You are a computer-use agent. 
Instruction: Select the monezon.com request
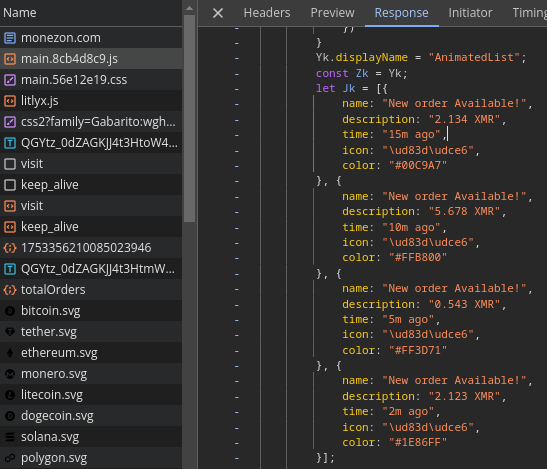tap(91, 38)
